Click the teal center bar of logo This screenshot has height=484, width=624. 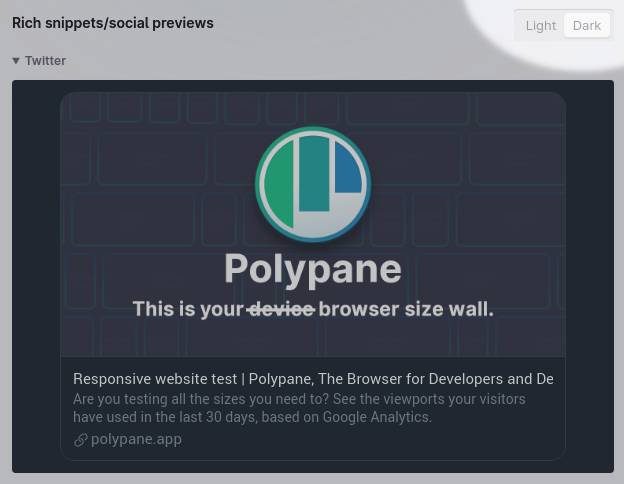(x=314, y=174)
